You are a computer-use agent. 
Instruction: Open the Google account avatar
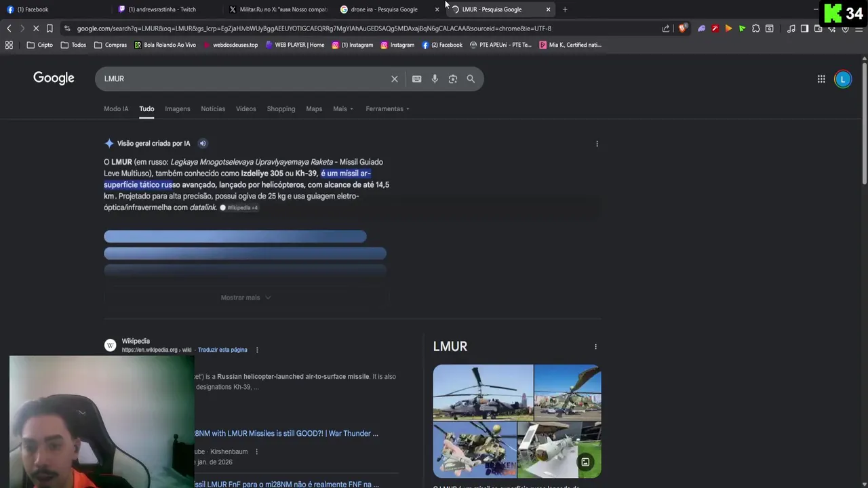coord(843,79)
